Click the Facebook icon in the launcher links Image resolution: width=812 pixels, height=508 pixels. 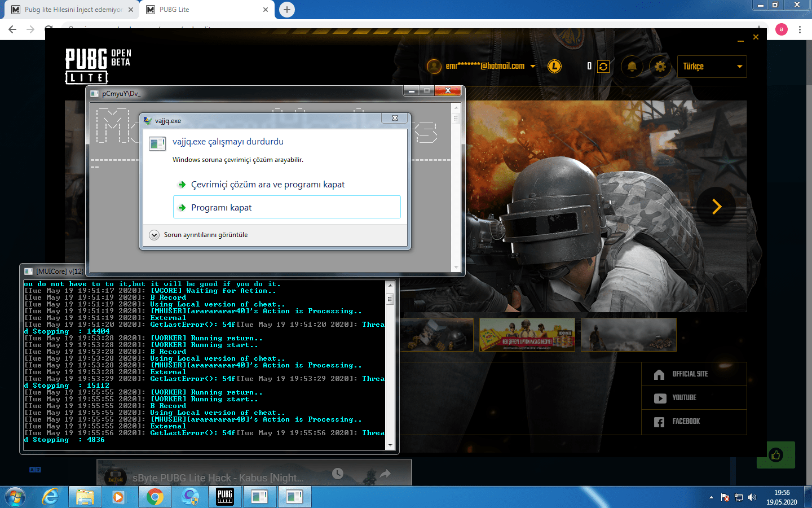pos(659,422)
